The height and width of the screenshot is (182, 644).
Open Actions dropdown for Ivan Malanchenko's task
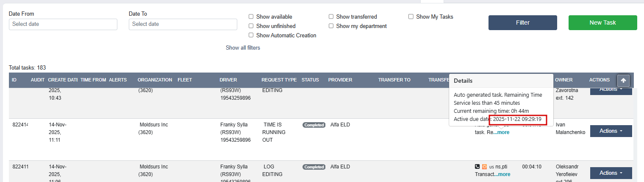pyautogui.click(x=611, y=131)
